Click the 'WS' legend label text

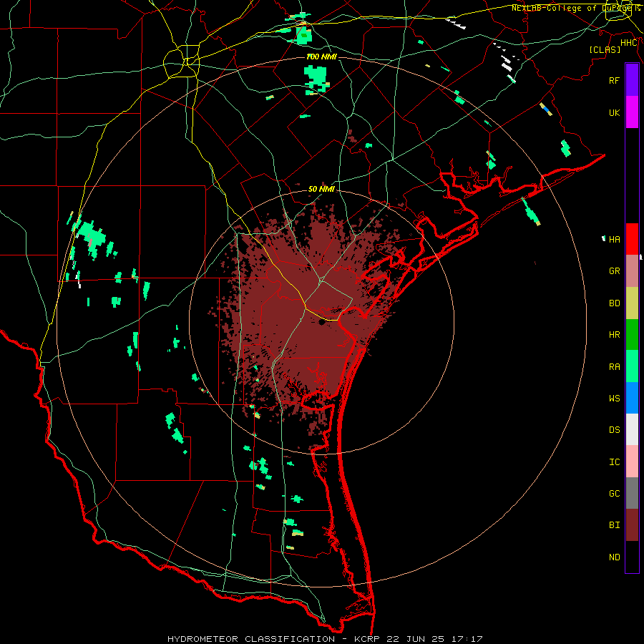pos(614,398)
